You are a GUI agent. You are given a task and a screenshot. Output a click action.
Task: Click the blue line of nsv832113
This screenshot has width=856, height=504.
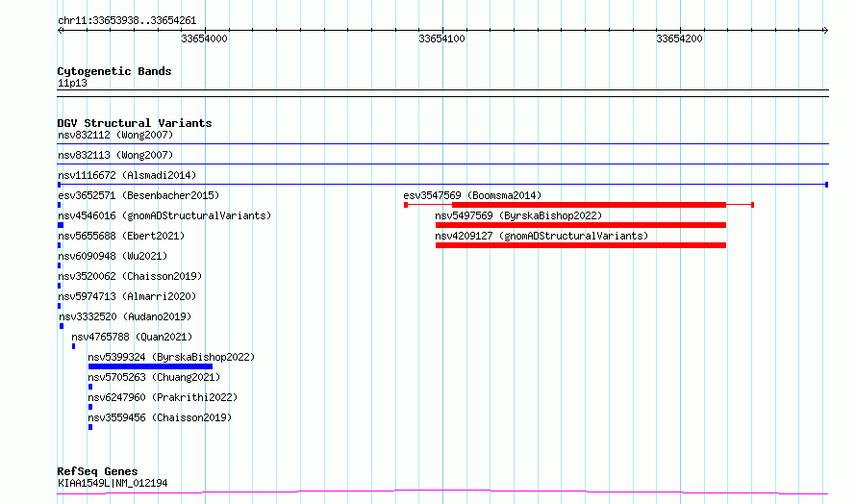tap(442, 164)
